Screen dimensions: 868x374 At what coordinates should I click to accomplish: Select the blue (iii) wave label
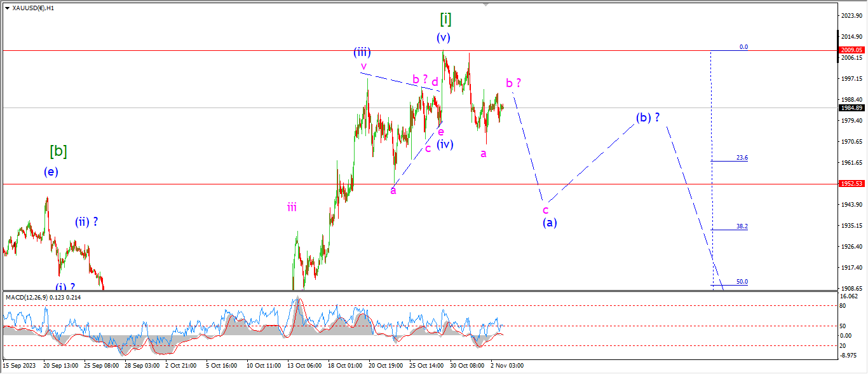tap(362, 52)
